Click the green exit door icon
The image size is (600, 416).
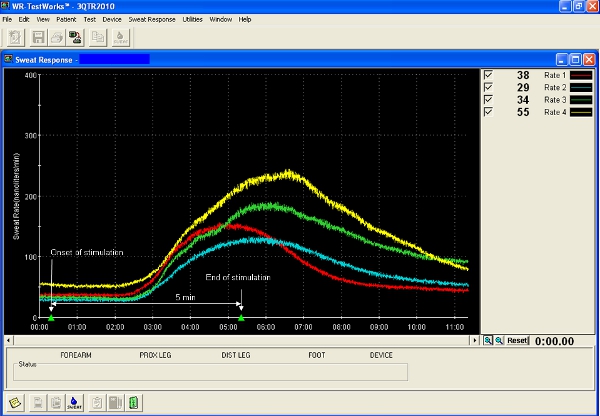134,403
